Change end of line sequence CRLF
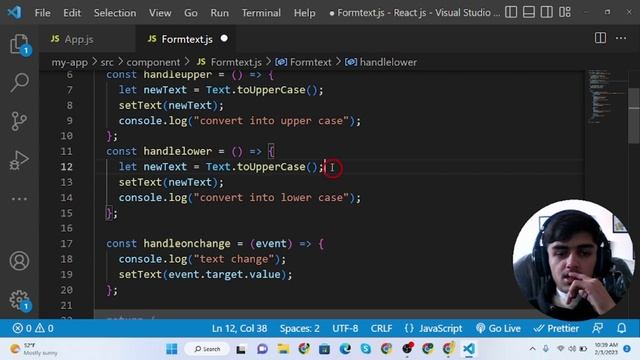 pyautogui.click(x=381, y=328)
